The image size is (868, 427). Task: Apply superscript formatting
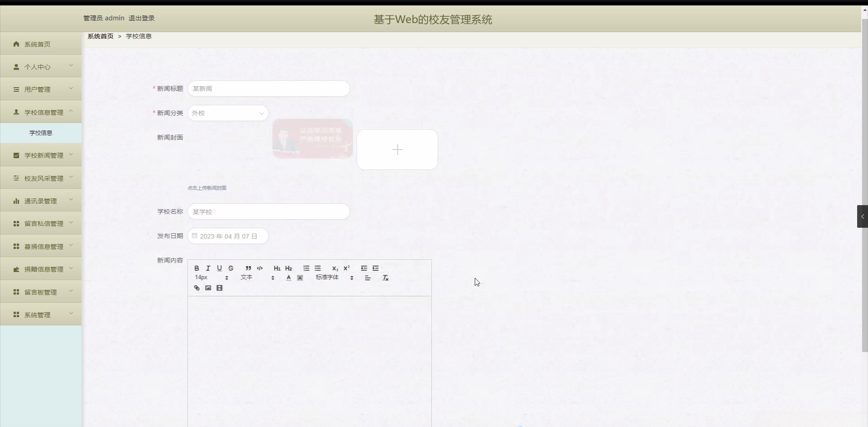pyautogui.click(x=346, y=268)
